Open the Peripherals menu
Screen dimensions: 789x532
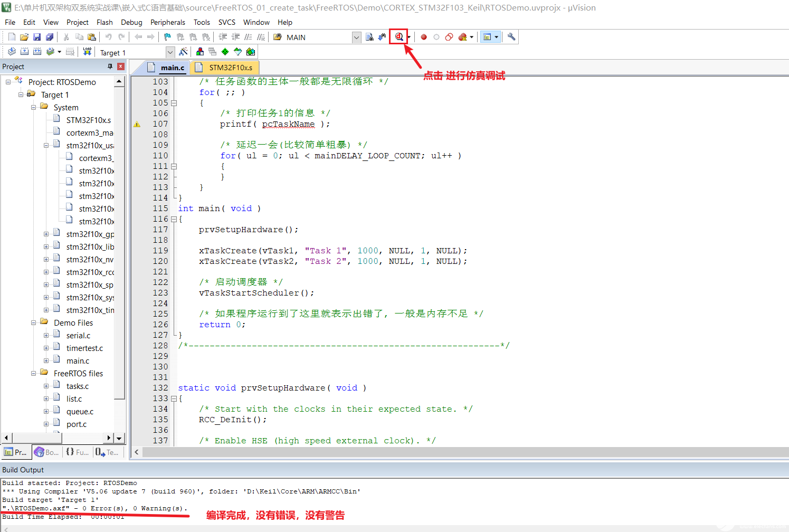coord(167,22)
